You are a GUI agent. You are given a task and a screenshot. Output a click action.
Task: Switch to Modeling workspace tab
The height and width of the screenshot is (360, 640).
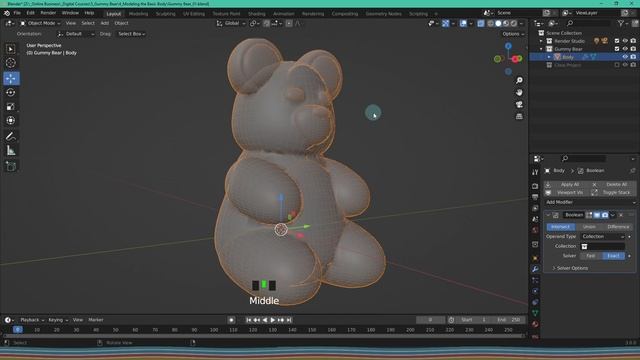point(138,14)
